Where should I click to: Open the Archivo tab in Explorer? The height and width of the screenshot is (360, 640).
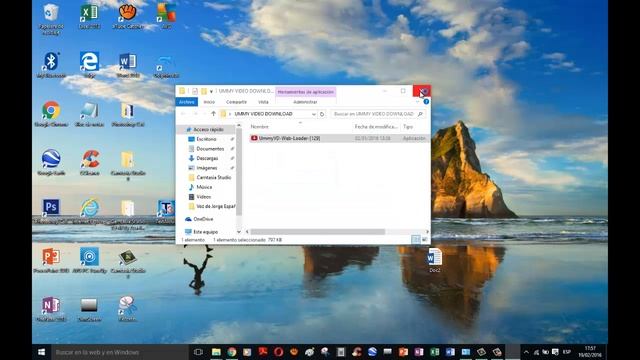click(187, 102)
